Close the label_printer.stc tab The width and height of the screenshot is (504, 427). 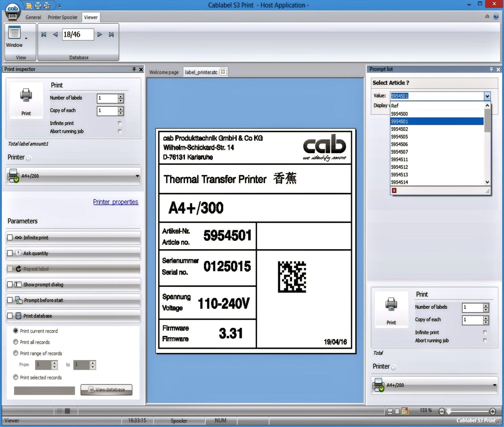[x=223, y=72]
